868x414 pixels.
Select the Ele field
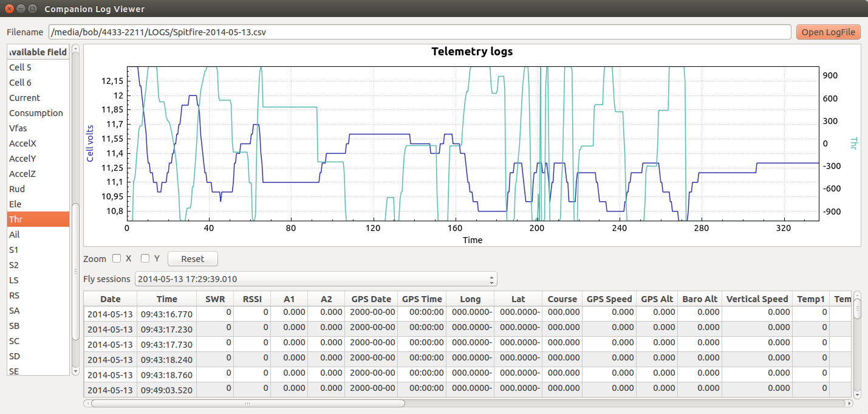coord(38,204)
